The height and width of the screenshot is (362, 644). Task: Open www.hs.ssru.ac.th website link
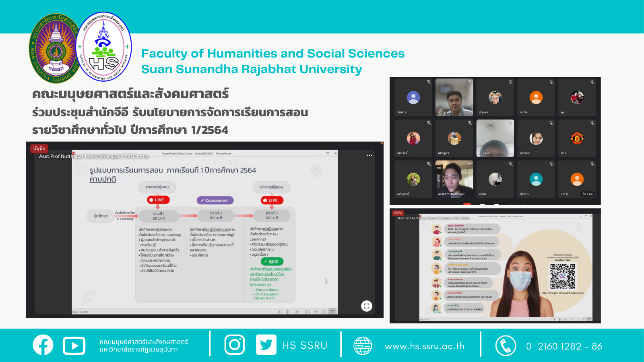pos(424,346)
